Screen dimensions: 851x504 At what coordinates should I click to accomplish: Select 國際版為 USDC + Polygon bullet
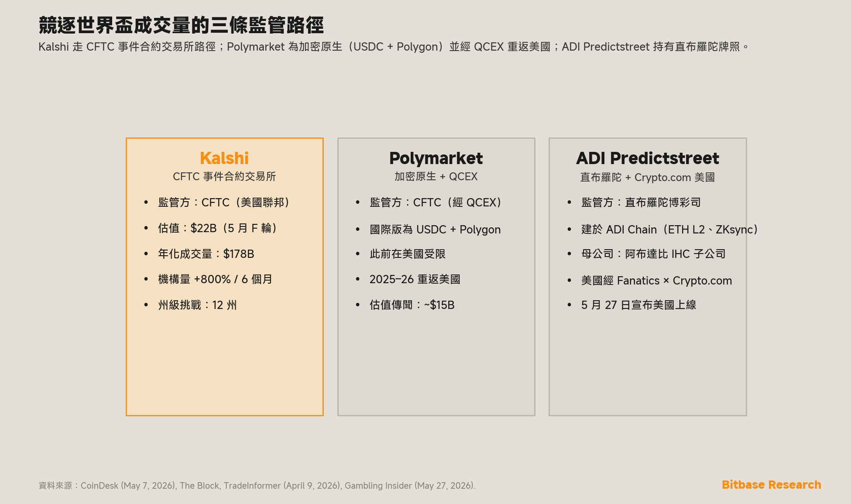[435, 230]
